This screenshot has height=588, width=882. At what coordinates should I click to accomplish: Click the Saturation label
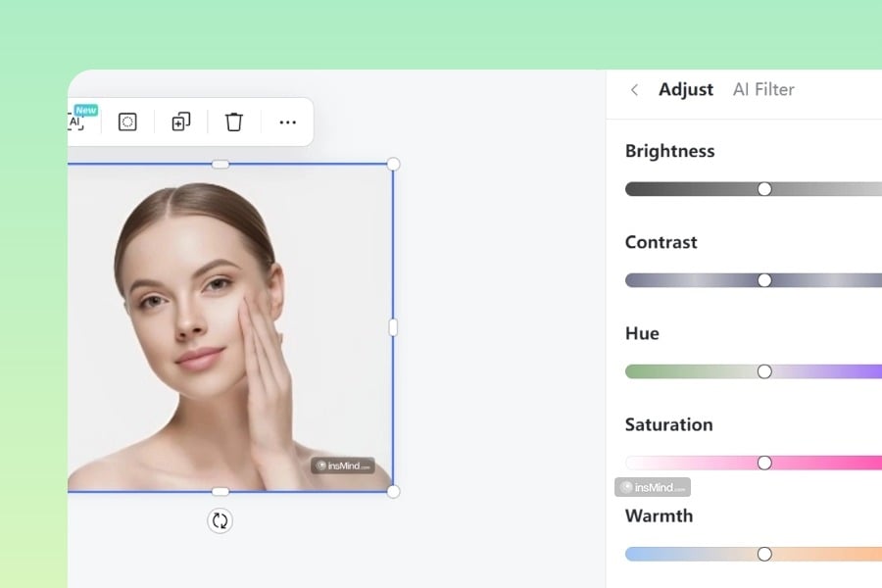click(x=668, y=424)
